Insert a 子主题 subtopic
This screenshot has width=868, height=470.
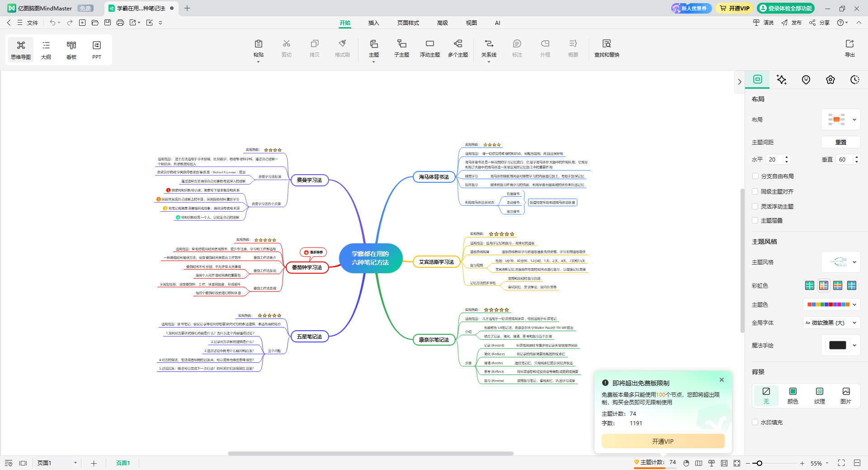(401, 47)
